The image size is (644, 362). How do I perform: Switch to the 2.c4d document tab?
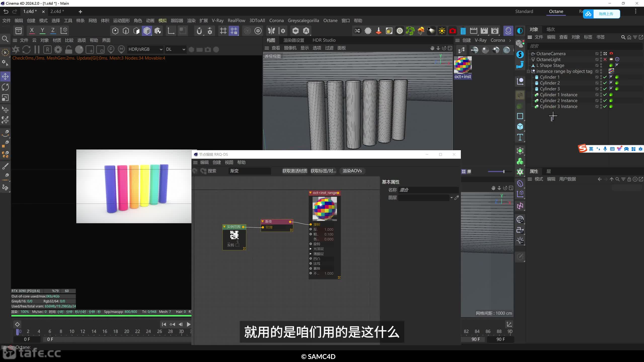tap(57, 11)
